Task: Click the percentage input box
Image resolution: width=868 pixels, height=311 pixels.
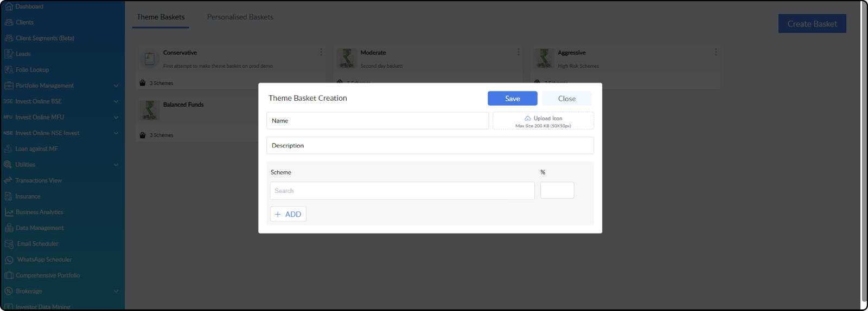Action: coord(557,190)
